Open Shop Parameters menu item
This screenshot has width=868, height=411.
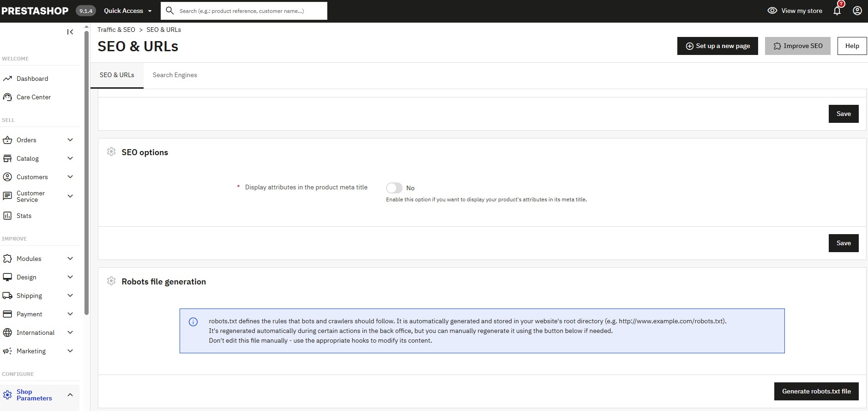pyautogui.click(x=40, y=395)
